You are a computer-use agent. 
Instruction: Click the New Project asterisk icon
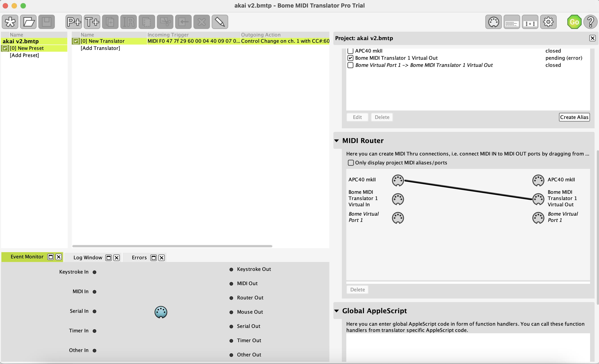10,22
